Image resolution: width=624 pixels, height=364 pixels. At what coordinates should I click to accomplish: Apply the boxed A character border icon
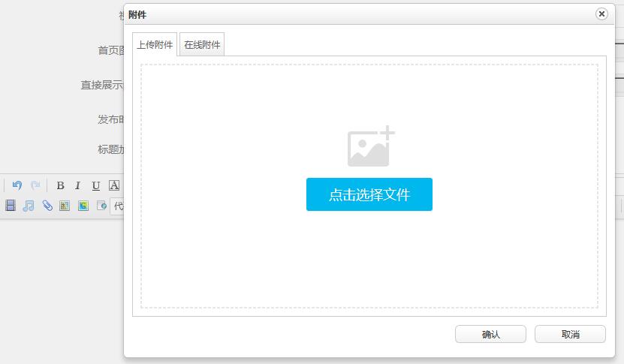coord(113,186)
